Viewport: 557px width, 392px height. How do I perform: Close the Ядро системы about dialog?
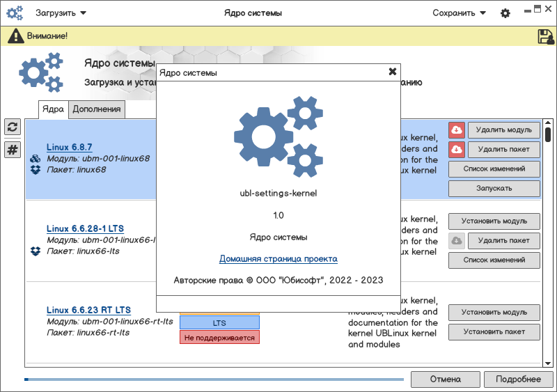pos(392,72)
